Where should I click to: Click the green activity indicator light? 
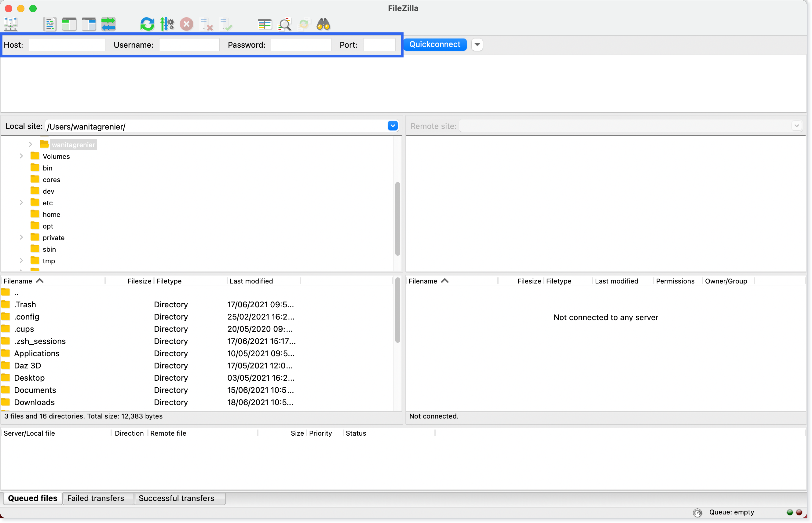point(790,512)
